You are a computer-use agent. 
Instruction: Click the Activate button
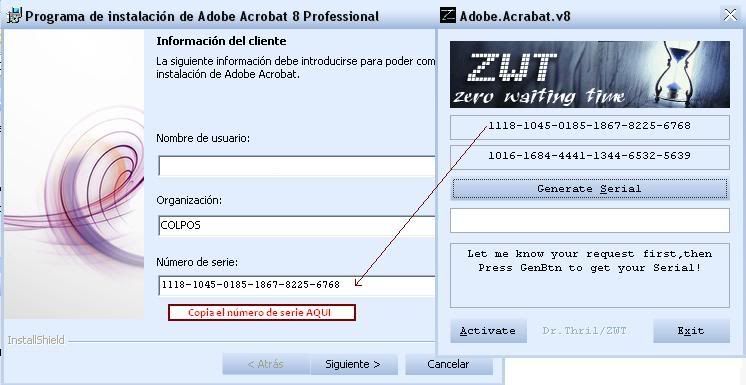[x=488, y=331]
